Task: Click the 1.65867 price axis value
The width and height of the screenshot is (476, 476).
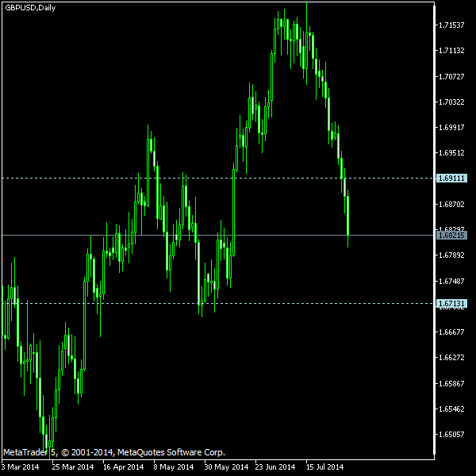Action: 451,384
